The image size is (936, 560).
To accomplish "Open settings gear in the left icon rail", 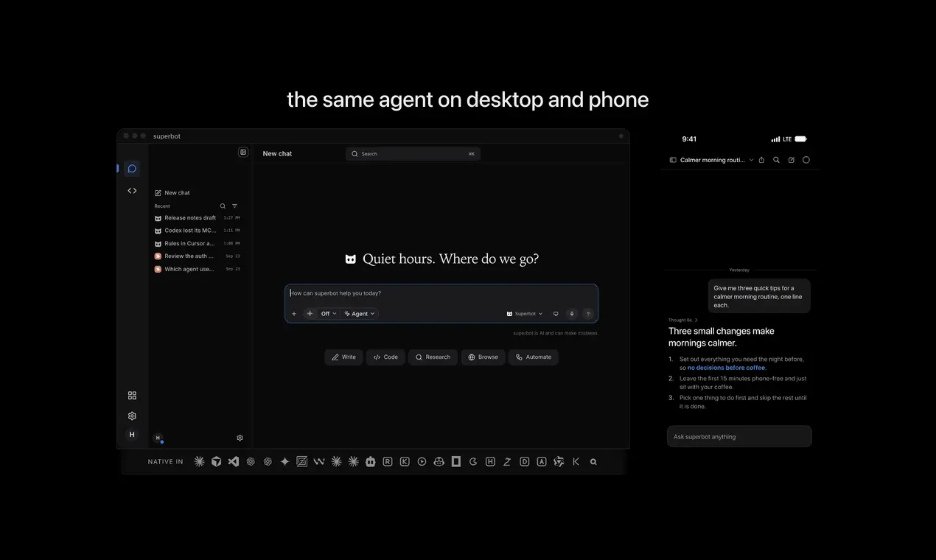I will point(132,416).
